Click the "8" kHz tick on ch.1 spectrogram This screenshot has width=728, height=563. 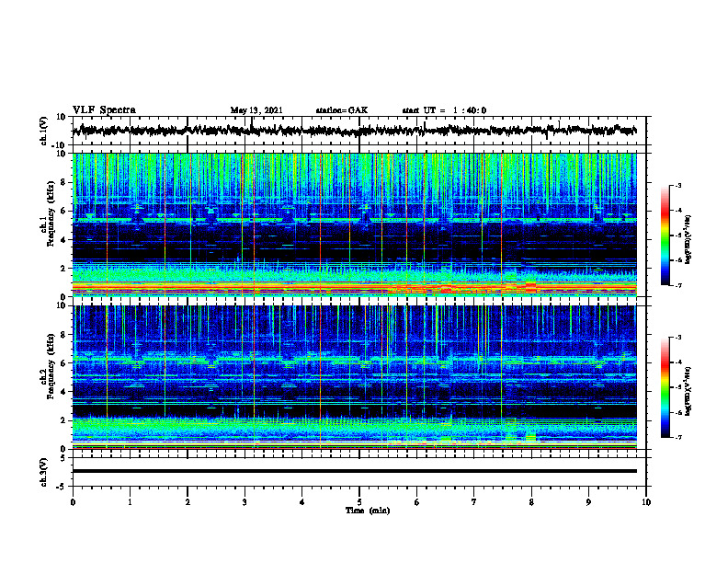[x=64, y=182]
